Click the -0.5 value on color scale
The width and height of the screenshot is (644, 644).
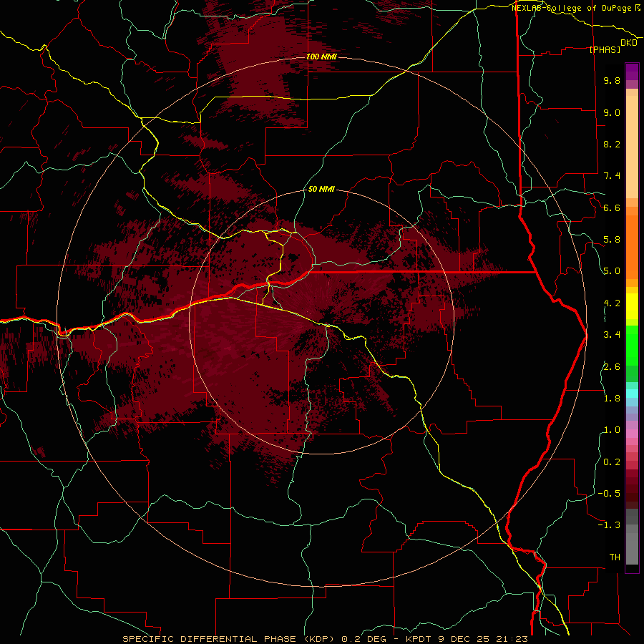point(609,494)
